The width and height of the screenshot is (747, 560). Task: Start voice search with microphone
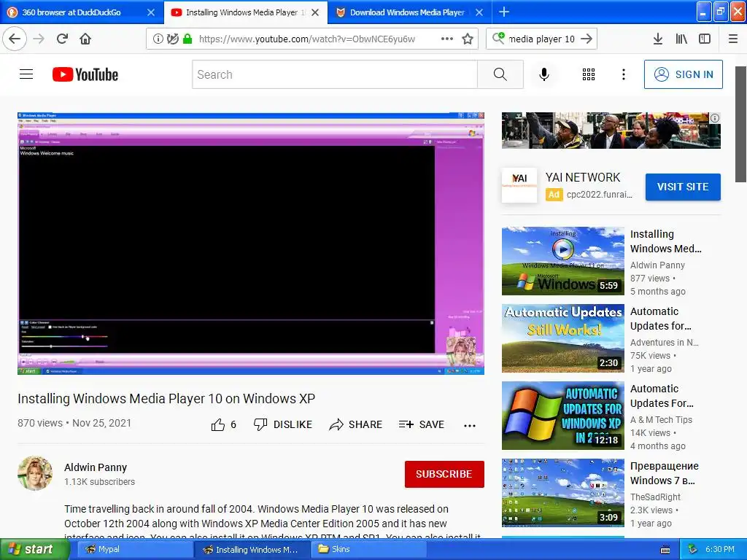[544, 74]
